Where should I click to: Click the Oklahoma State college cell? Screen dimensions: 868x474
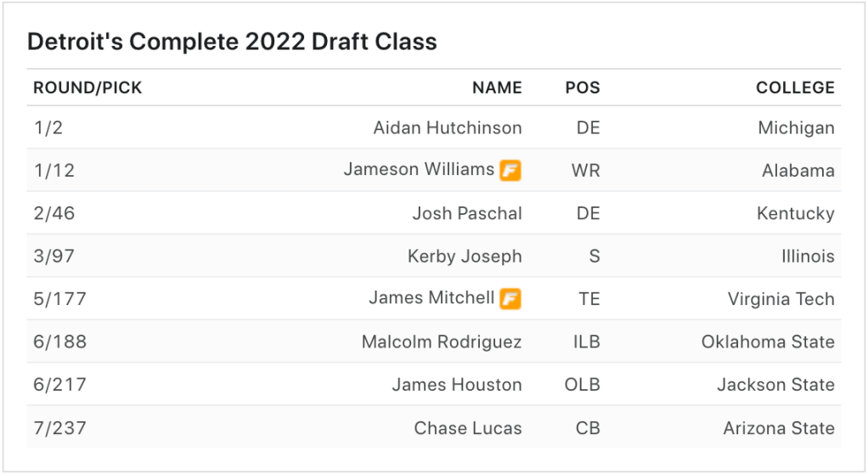(768, 342)
